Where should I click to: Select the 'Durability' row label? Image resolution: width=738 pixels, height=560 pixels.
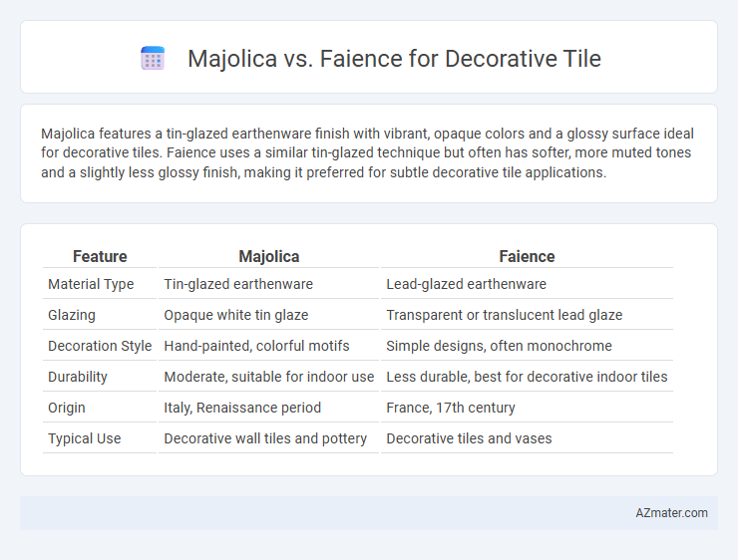(78, 377)
